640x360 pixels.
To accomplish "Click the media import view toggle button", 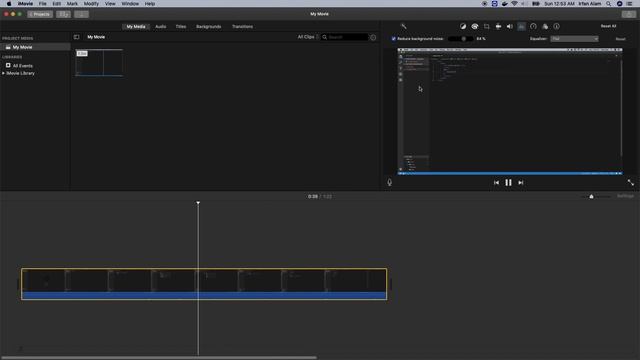I will point(63,14).
